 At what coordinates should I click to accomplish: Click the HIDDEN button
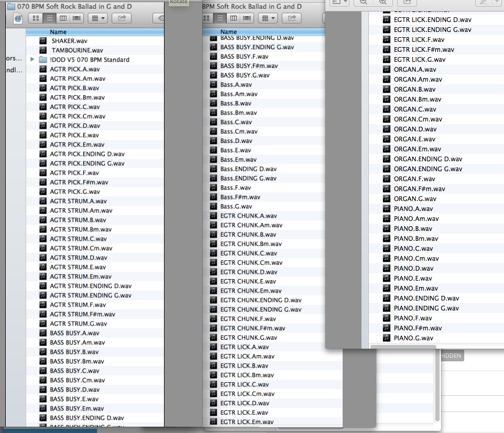click(x=450, y=356)
